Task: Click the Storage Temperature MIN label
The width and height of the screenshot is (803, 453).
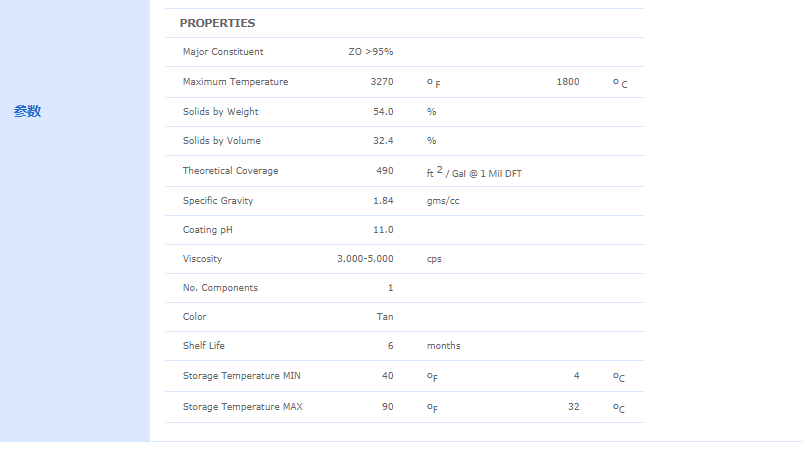Action: 242,376
